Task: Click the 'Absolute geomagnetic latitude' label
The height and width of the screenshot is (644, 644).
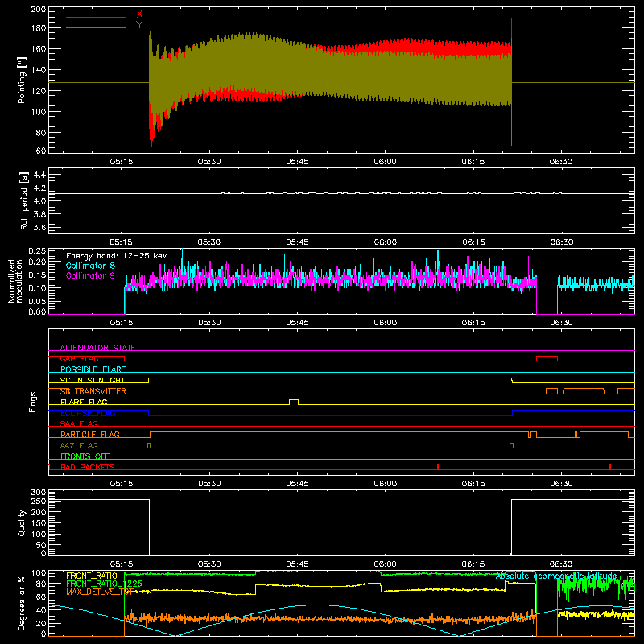Action: click(x=556, y=576)
